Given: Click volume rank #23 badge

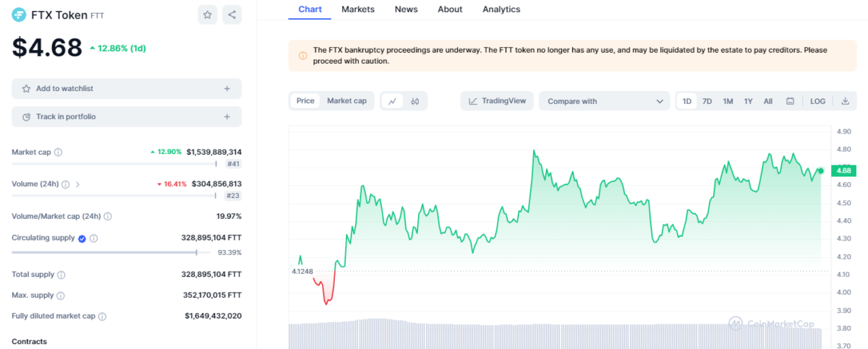Looking at the screenshot, I should coord(233,196).
